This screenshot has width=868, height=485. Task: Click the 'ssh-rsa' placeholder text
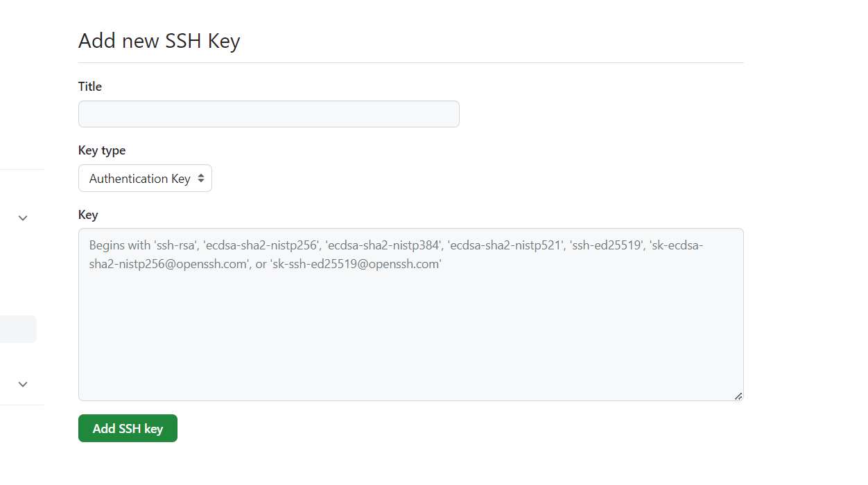pos(175,245)
